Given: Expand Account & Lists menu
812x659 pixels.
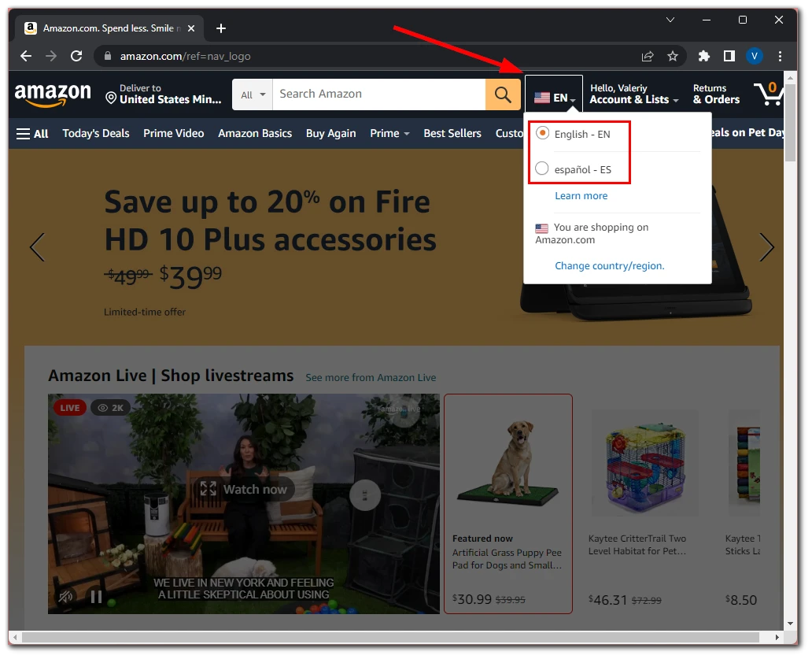Looking at the screenshot, I should (634, 94).
